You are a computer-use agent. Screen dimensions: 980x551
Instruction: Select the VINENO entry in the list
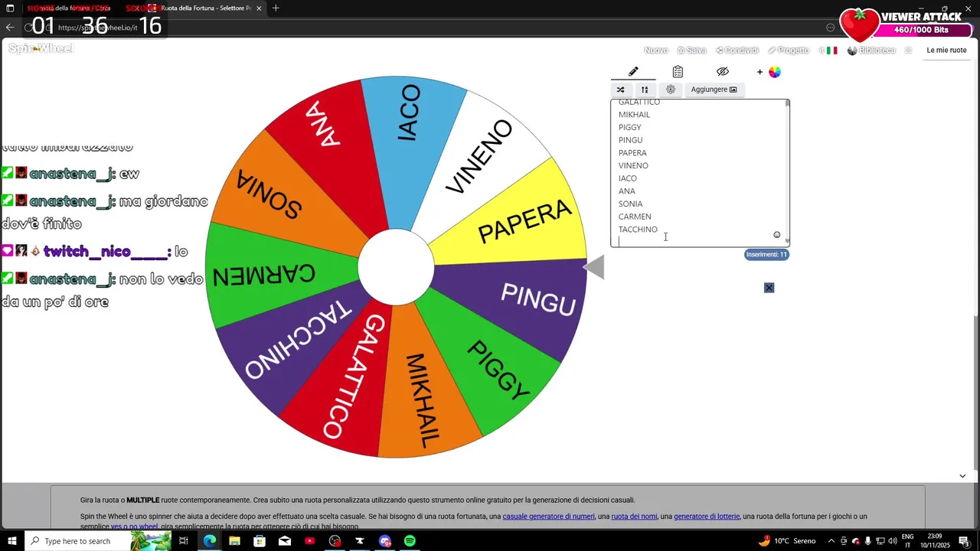[633, 165]
